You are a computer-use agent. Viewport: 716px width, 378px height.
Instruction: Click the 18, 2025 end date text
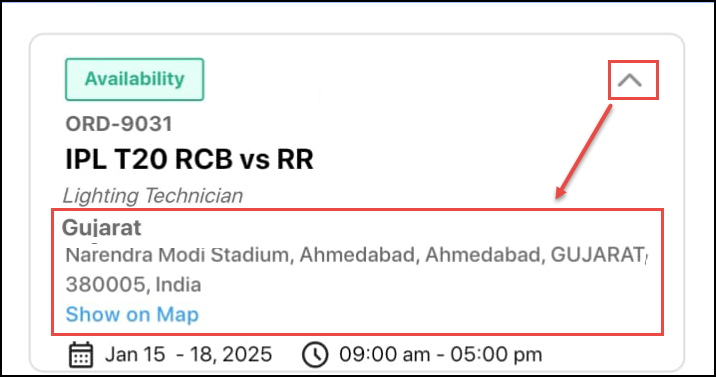pos(231,355)
